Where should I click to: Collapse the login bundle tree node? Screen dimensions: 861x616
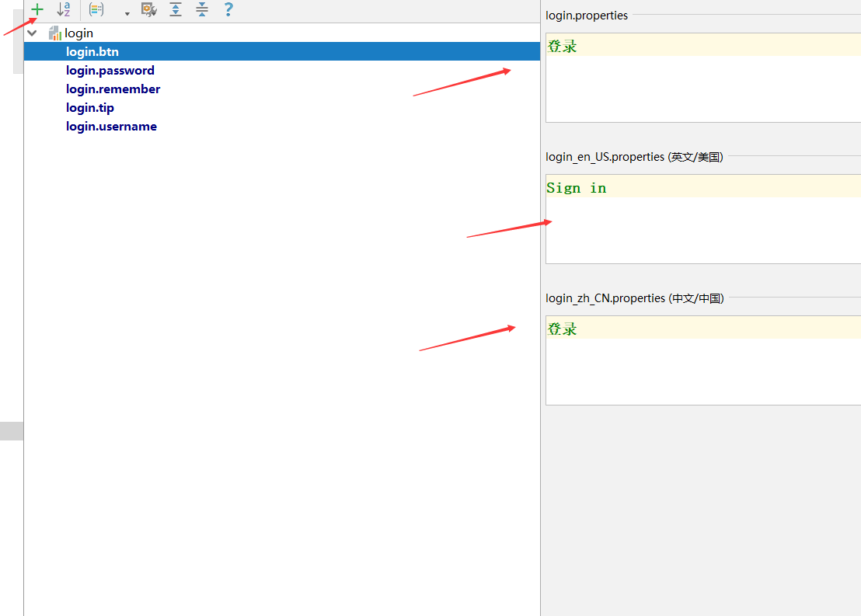point(33,33)
